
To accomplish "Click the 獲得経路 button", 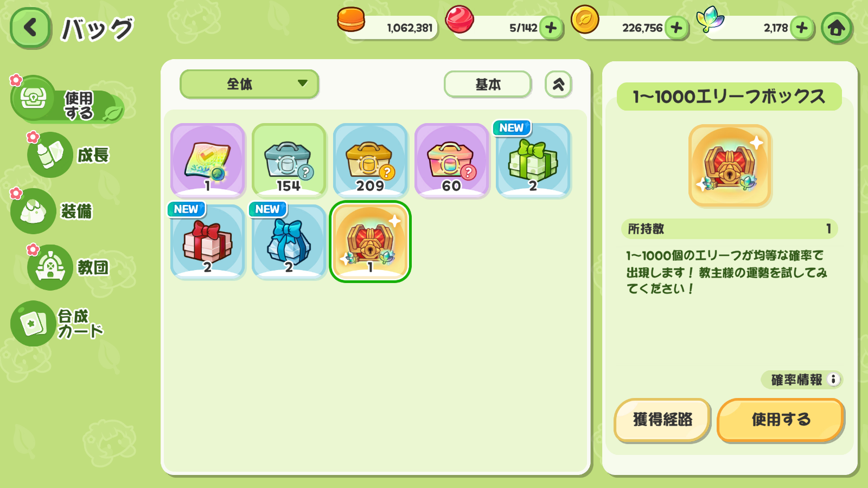I will (662, 420).
